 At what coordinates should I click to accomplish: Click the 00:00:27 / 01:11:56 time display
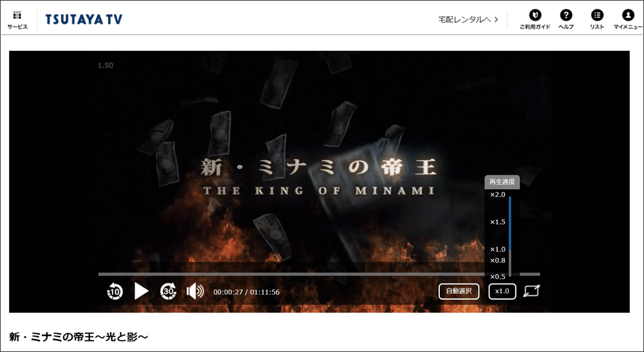(247, 292)
